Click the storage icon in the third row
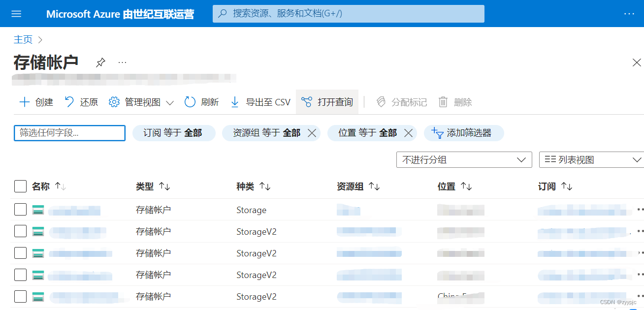Image resolution: width=644 pixels, height=310 pixels. pyautogui.click(x=38, y=253)
